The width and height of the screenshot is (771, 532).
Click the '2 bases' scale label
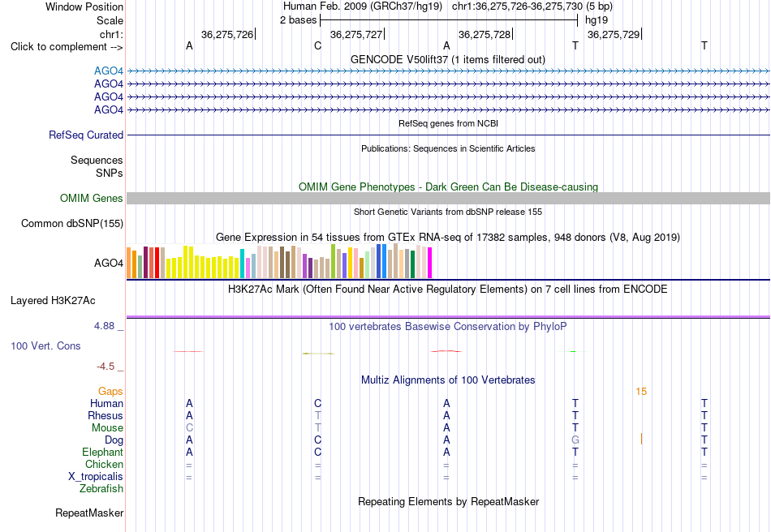299,20
